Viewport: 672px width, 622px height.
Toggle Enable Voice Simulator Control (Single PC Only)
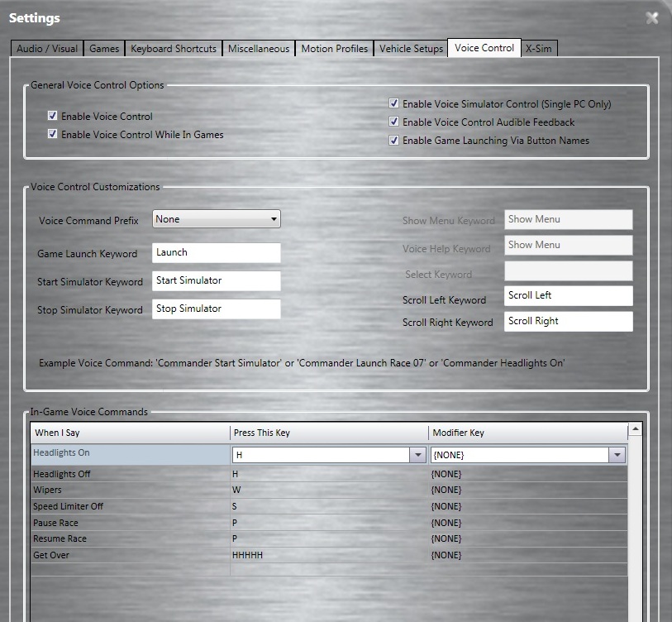(393, 103)
